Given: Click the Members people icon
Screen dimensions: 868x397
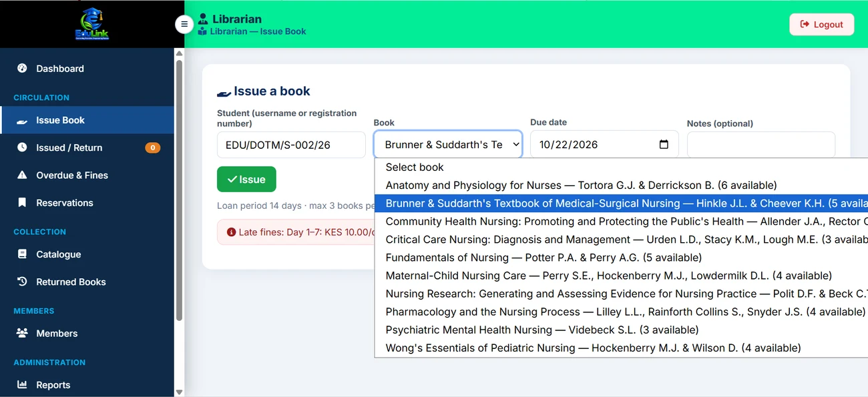Looking at the screenshot, I should click(22, 333).
